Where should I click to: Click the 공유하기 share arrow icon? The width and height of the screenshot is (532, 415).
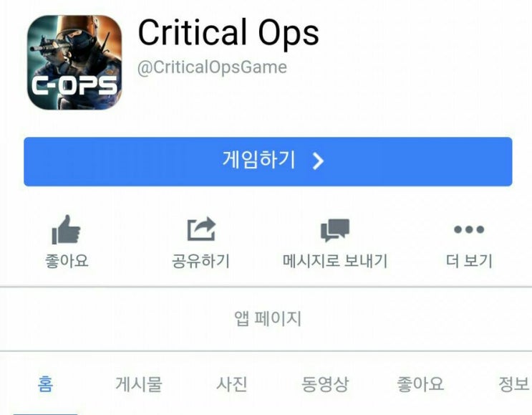[201, 229]
